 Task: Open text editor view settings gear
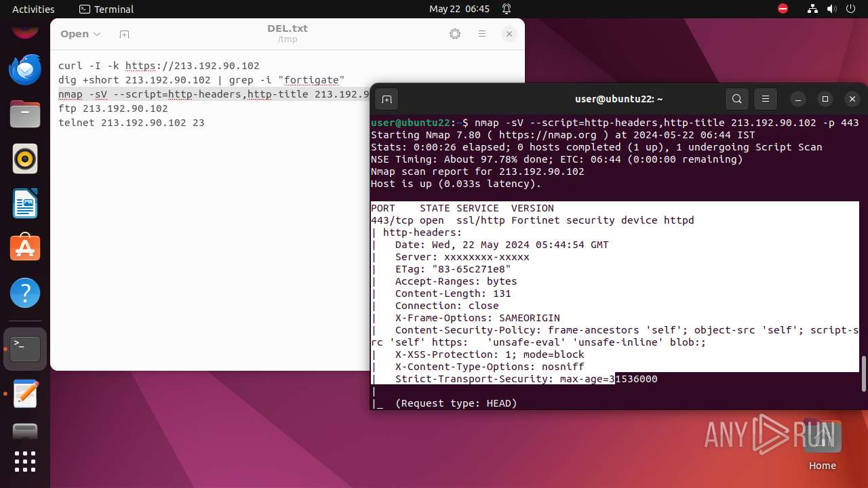point(455,34)
